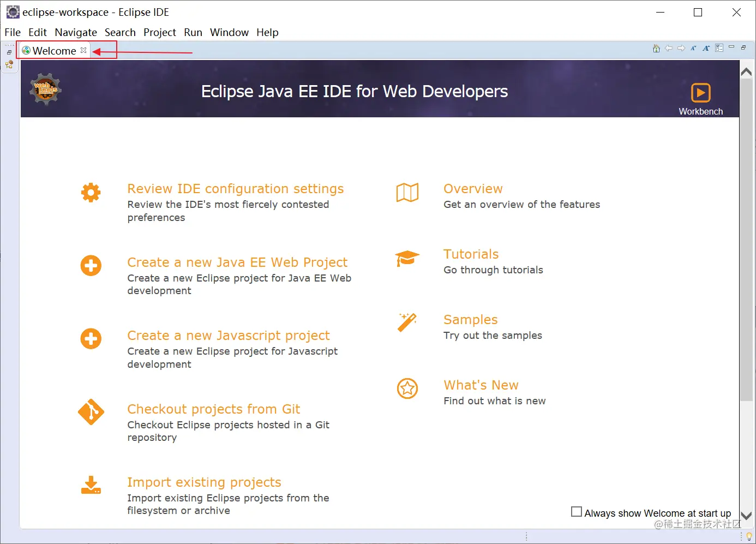Open Create a new Java EE Web Project
Viewport: 756px width, 544px height.
(237, 262)
